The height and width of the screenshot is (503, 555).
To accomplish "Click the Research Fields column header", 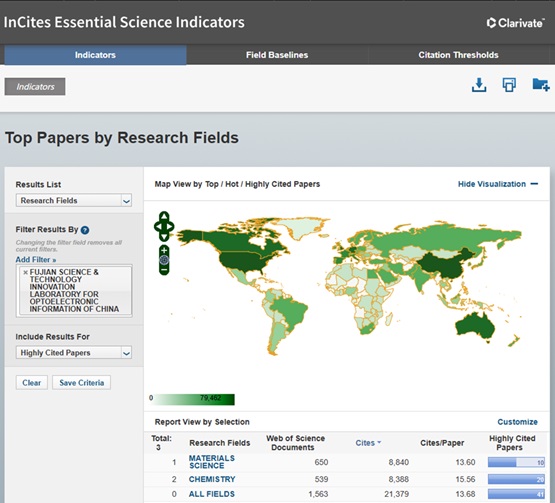I will pyautogui.click(x=219, y=443).
